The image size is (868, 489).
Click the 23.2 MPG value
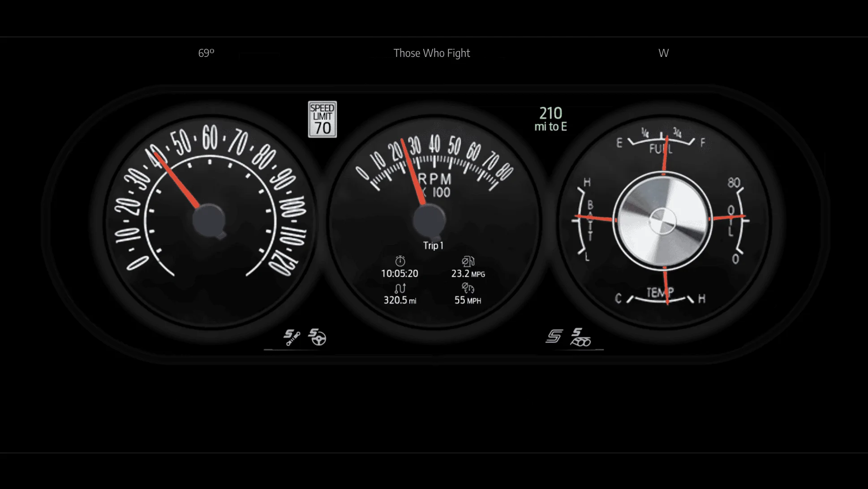point(468,274)
